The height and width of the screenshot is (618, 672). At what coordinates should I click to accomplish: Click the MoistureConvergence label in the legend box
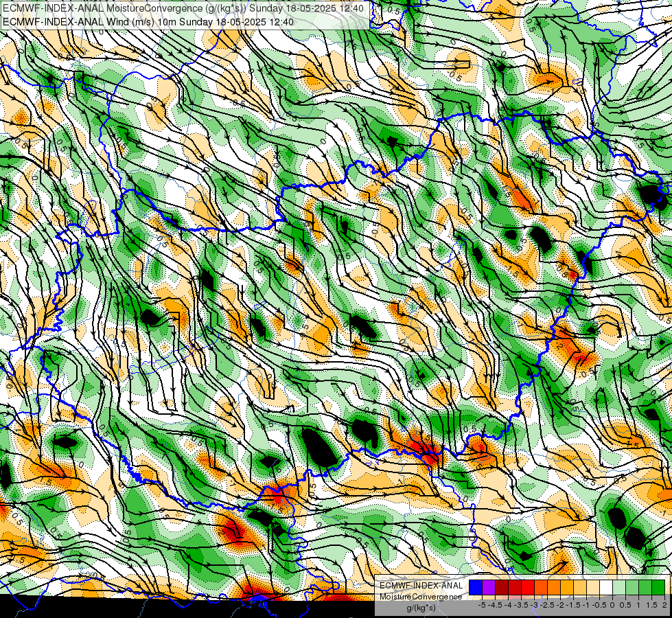click(421, 597)
